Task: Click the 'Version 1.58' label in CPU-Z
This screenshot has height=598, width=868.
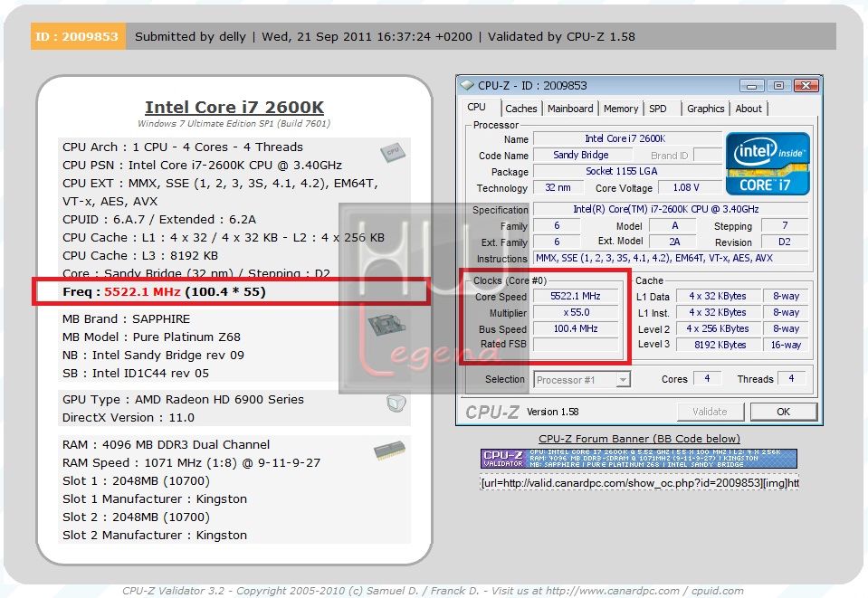Action: point(552,412)
